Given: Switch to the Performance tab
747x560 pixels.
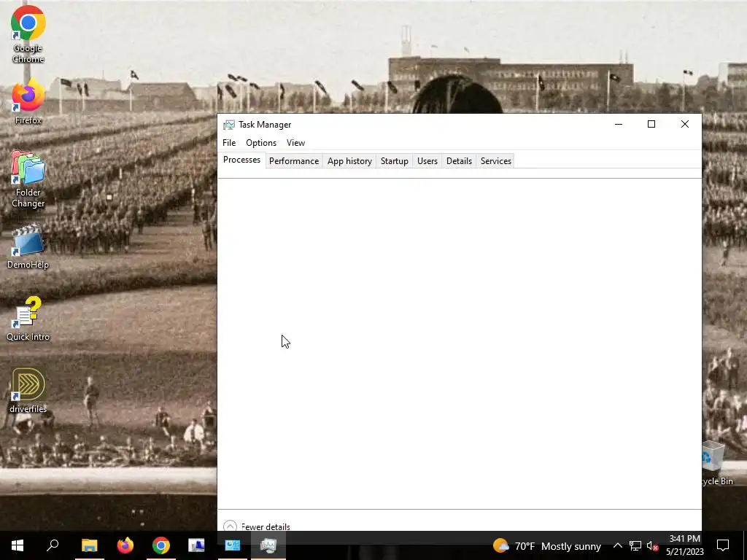Looking at the screenshot, I should 294,161.
